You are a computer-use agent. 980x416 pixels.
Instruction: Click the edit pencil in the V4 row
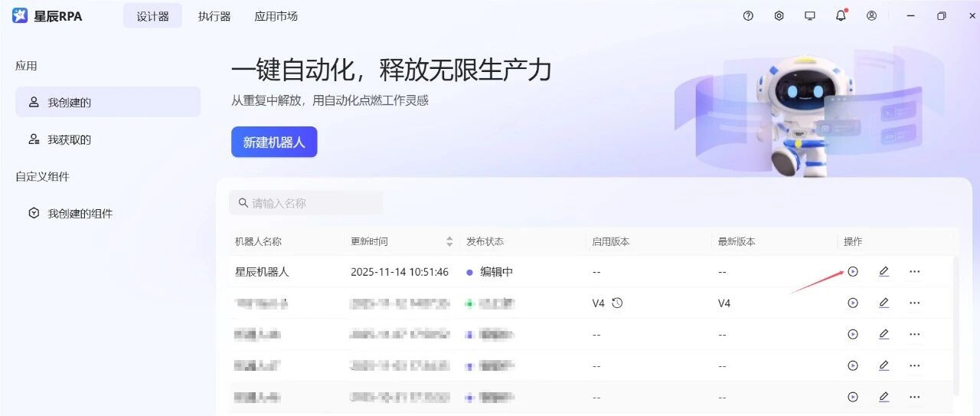[884, 303]
